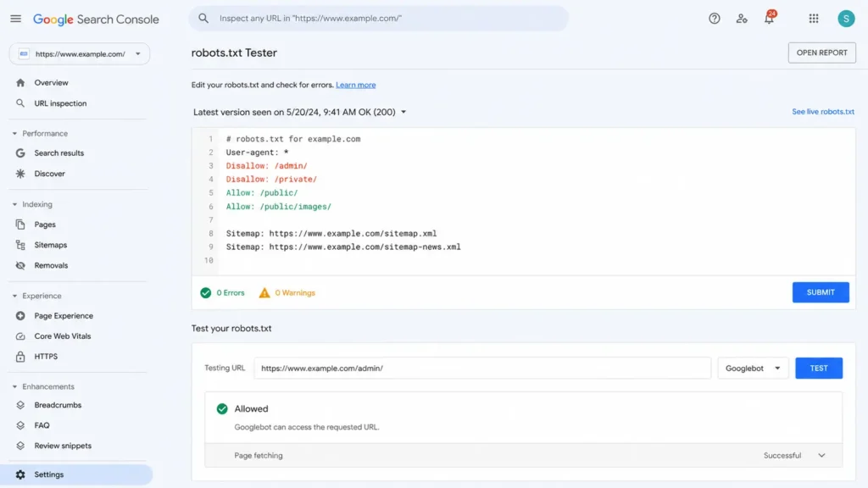
Task: Click the User-agent: * line
Action: [257, 152]
